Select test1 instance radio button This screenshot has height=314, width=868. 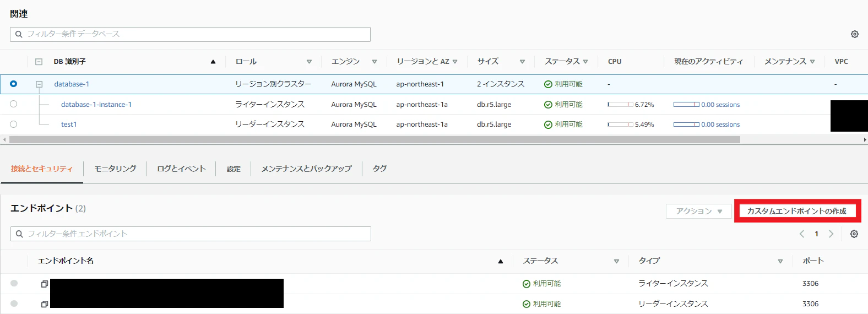pos(13,124)
